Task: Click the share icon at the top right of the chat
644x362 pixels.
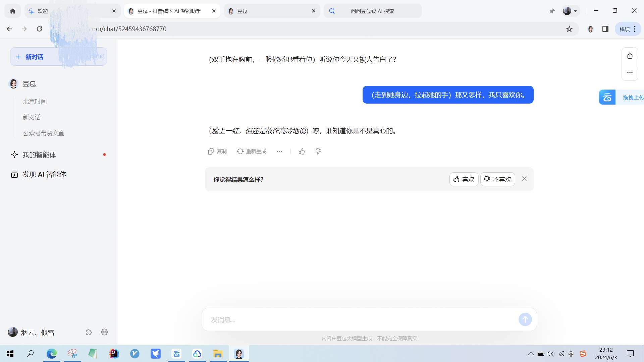Action: (x=630, y=56)
